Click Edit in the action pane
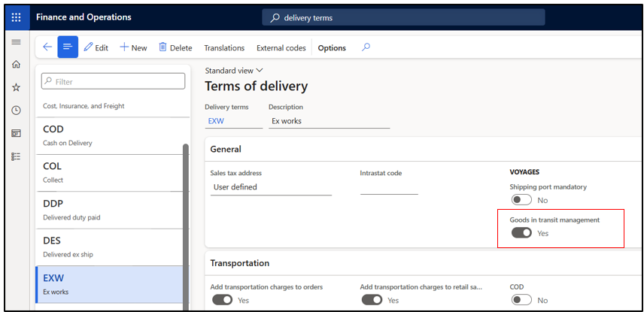The height and width of the screenshot is (312, 644). point(96,47)
